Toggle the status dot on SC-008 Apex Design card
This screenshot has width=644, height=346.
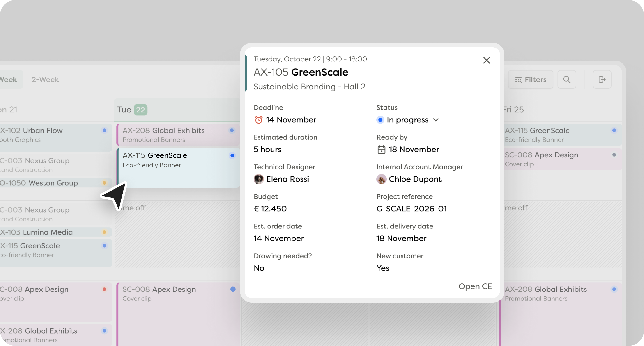(233, 289)
